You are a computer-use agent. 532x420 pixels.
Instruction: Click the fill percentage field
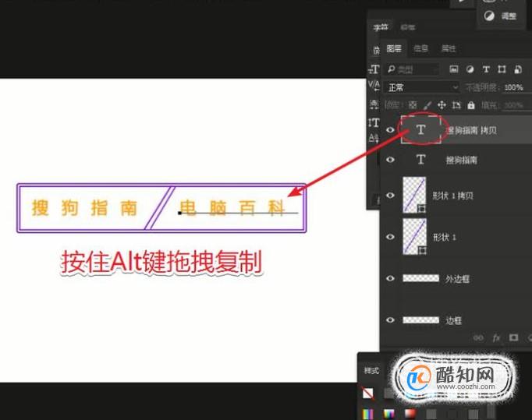514,105
